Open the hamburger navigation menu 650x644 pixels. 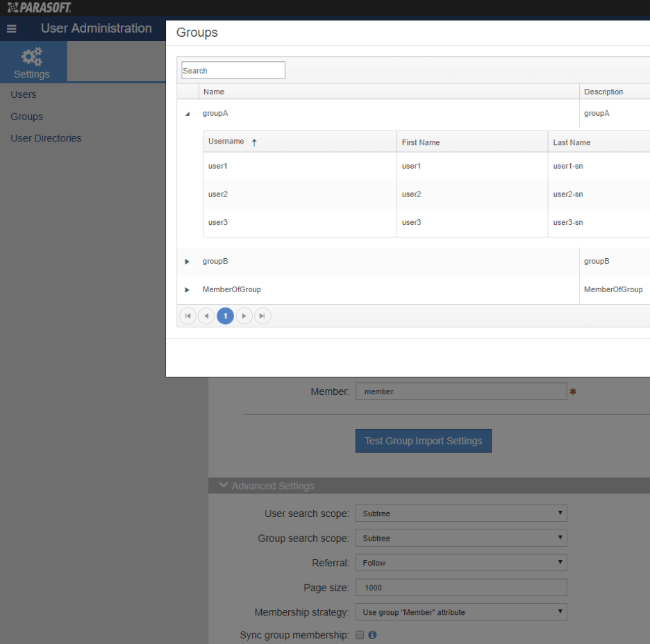[x=11, y=28]
